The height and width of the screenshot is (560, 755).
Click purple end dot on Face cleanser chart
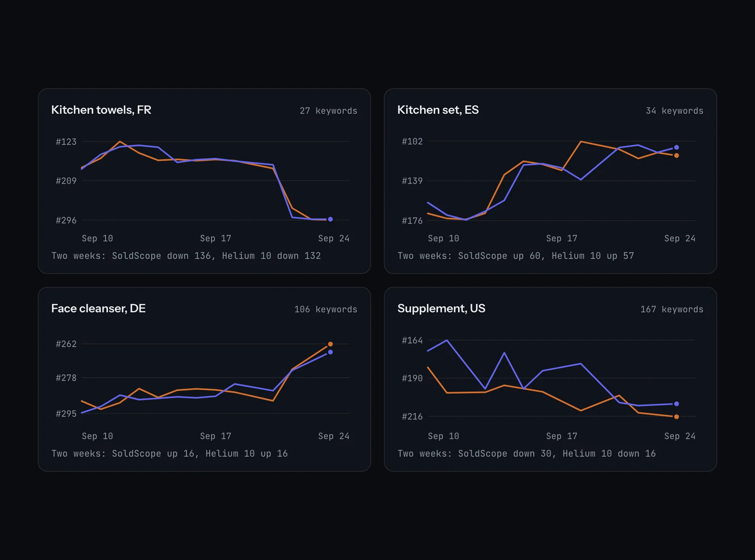coord(330,352)
